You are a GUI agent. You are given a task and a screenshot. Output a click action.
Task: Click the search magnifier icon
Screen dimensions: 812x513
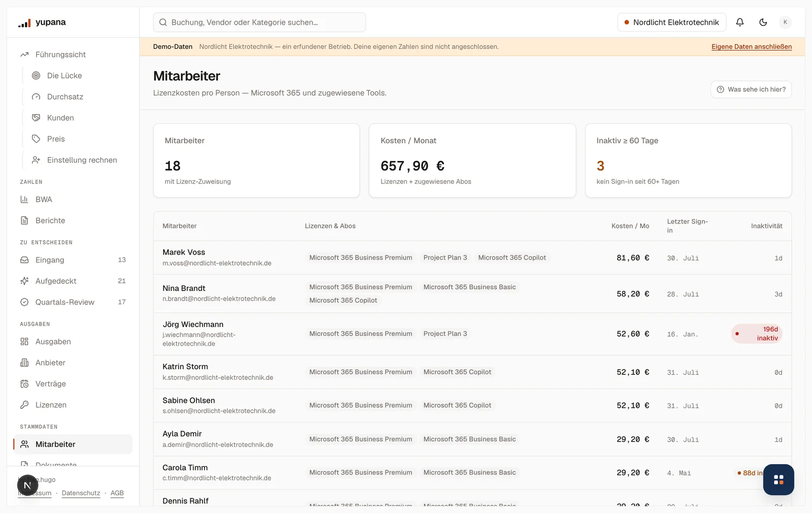coord(163,22)
